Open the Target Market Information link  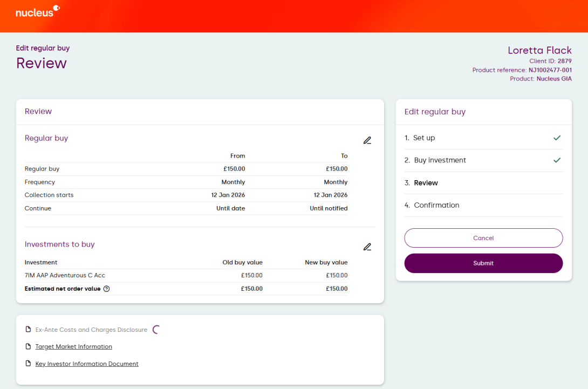click(x=73, y=346)
